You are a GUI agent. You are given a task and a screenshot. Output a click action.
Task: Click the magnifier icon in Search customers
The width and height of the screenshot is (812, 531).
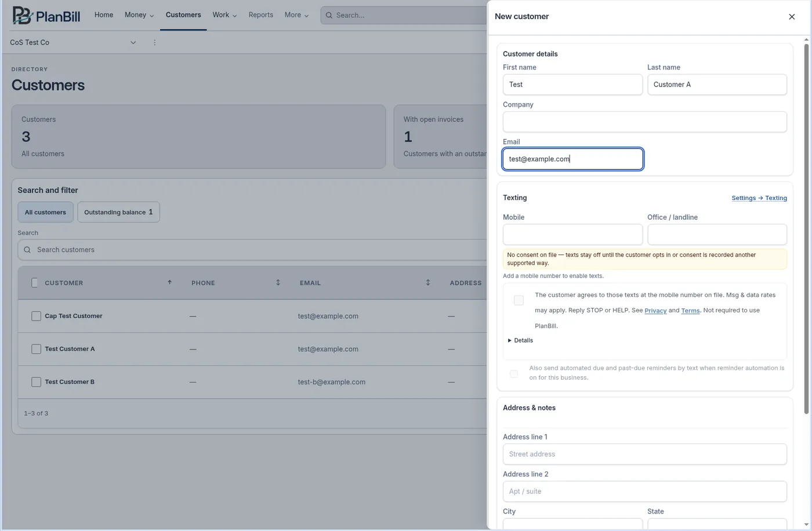click(27, 250)
